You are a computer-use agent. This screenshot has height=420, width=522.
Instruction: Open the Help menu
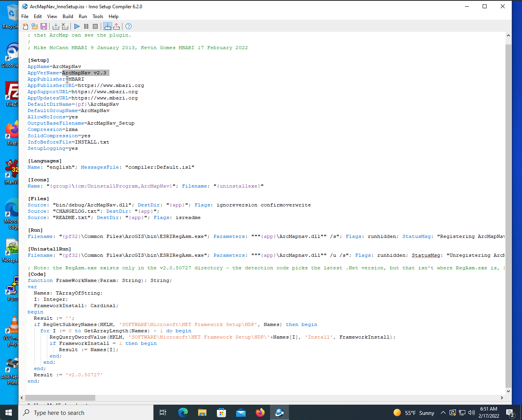113,17
